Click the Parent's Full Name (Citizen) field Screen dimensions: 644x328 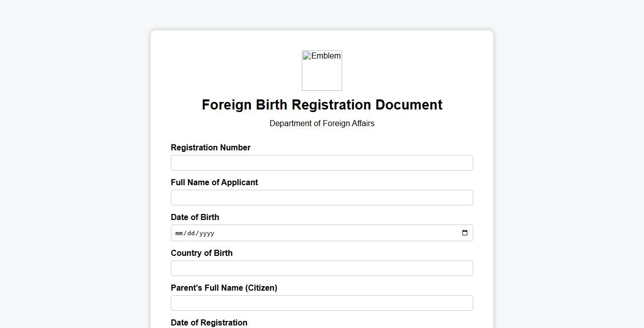321,303
